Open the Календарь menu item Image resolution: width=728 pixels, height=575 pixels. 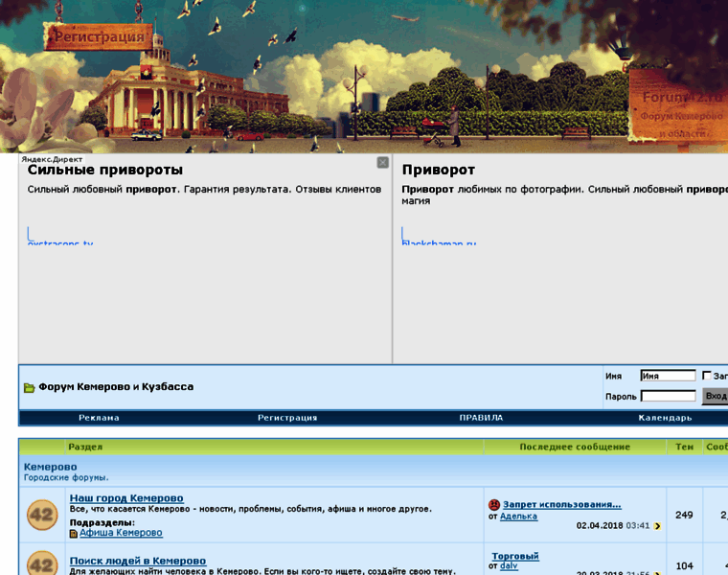(665, 418)
